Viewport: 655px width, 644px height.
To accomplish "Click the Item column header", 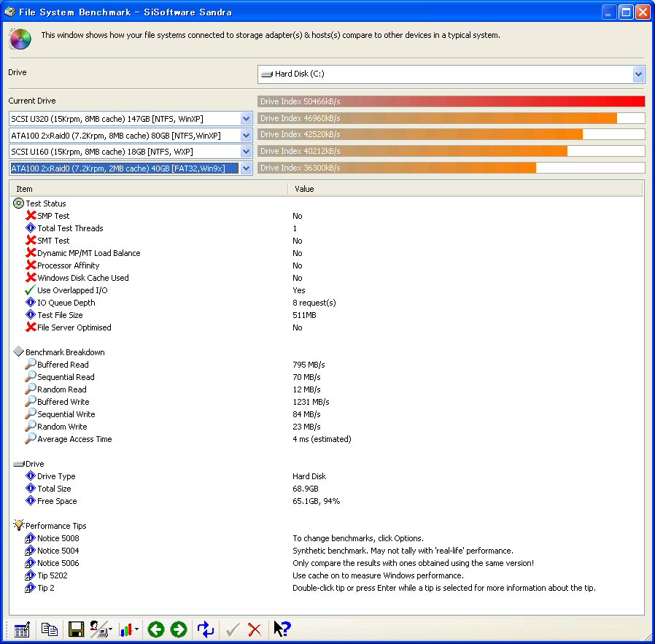I will pos(149,189).
